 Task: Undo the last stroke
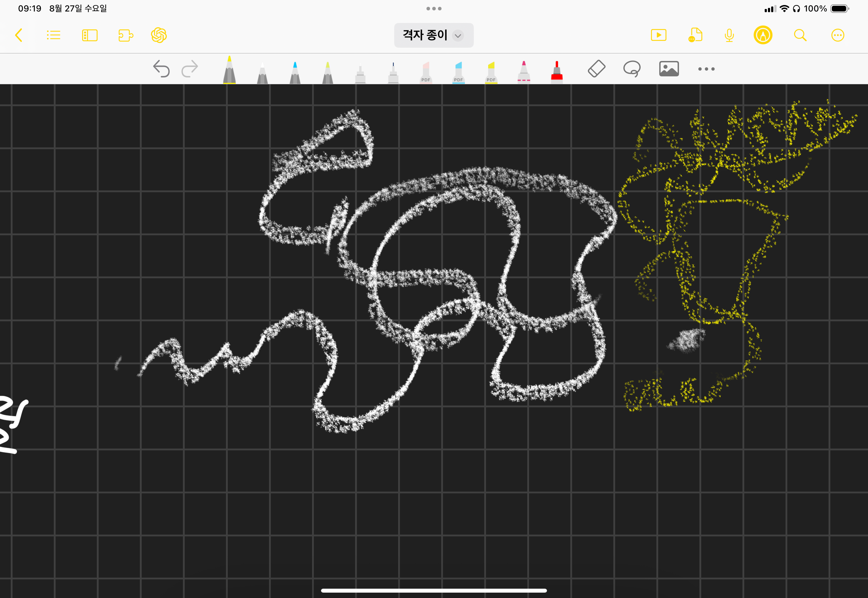click(x=161, y=69)
